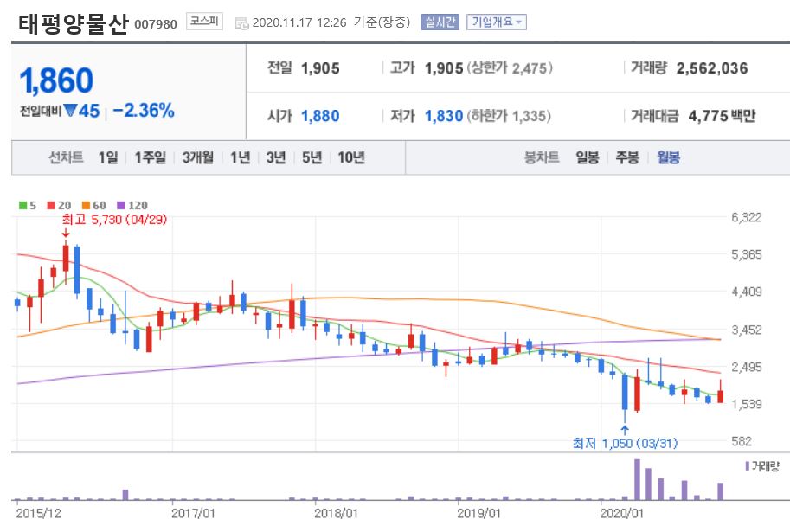
Task: Open the 기업개요 dropdown
Action: 497,22
